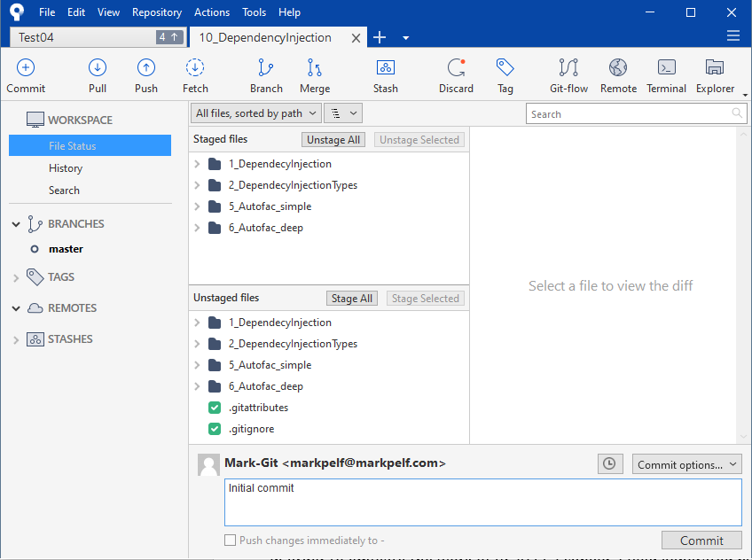Click the diff pane scrollbar
Image resolution: width=752 pixels, height=560 pixels.
pyautogui.click(x=743, y=285)
